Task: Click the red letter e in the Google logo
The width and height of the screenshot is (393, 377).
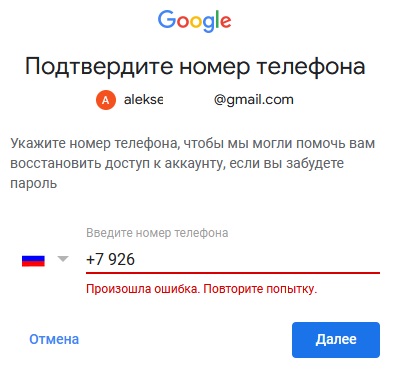Action: [225, 22]
